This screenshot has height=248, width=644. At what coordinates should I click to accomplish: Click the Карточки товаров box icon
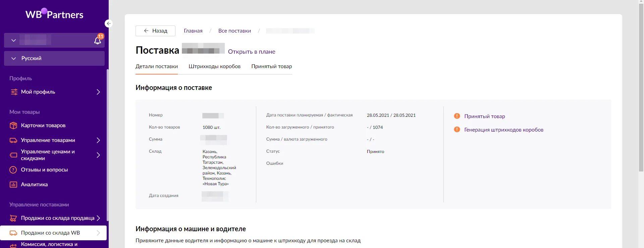click(13, 126)
